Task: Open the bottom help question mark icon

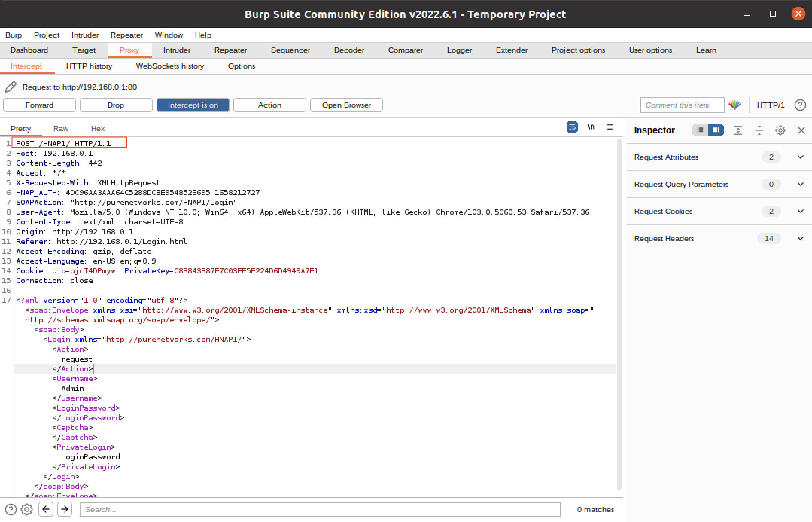Action: click(11, 510)
